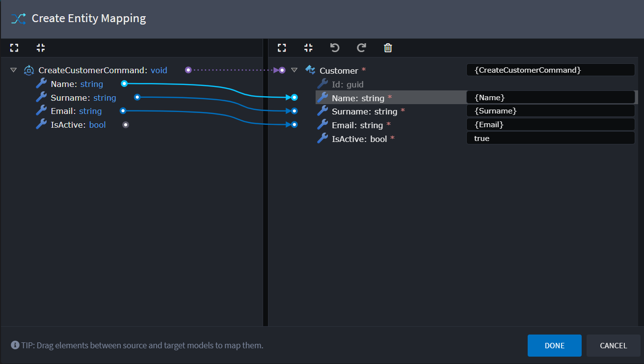
Task: Click the info icon beside the TIP
Action: click(x=15, y=345)
